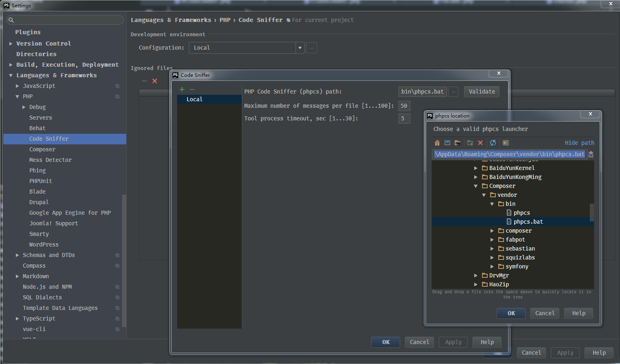Click Cancel in Code Sniffer dialog

pyautogui.click(x=419, y=342)
